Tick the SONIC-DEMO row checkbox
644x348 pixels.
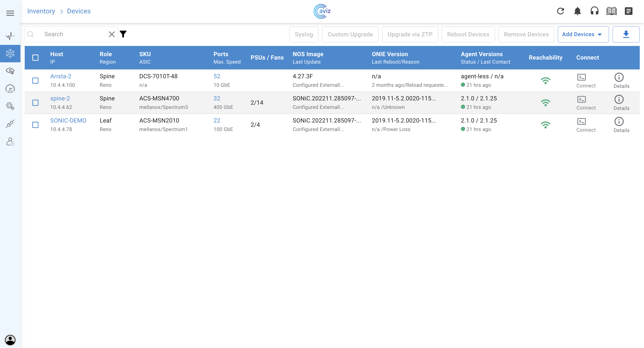coord(36,125)
